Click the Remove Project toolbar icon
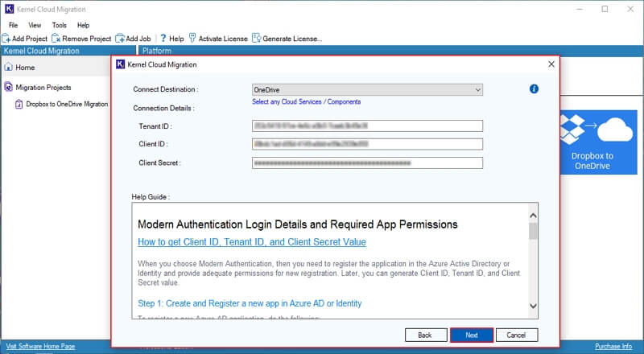Viewport: 644px width, 354px height. pyautogui.click(x=56, y=39)
